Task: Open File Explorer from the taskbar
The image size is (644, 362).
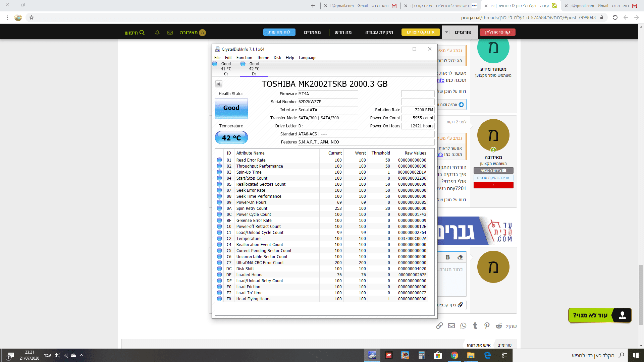Action: coord(471,355)
